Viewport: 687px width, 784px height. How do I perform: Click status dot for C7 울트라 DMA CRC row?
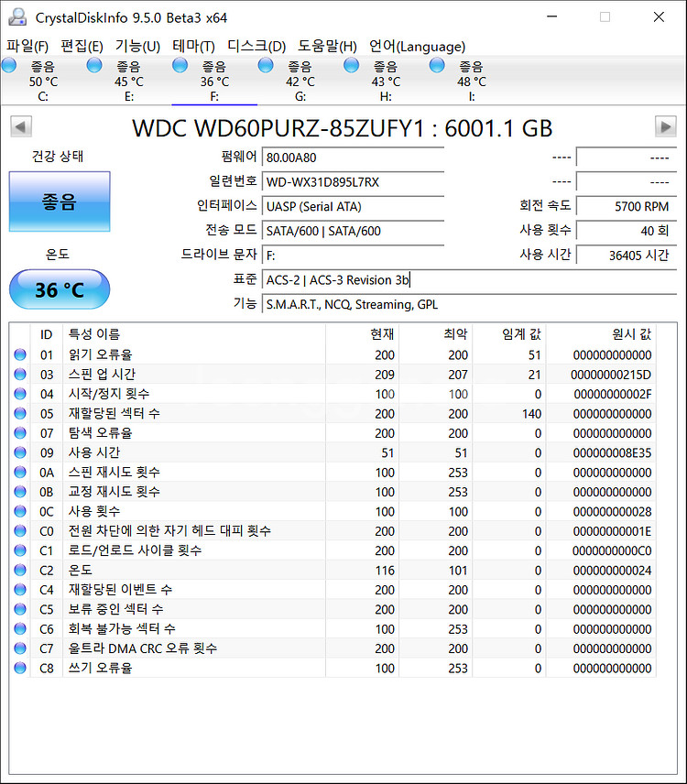pos(20,648)
